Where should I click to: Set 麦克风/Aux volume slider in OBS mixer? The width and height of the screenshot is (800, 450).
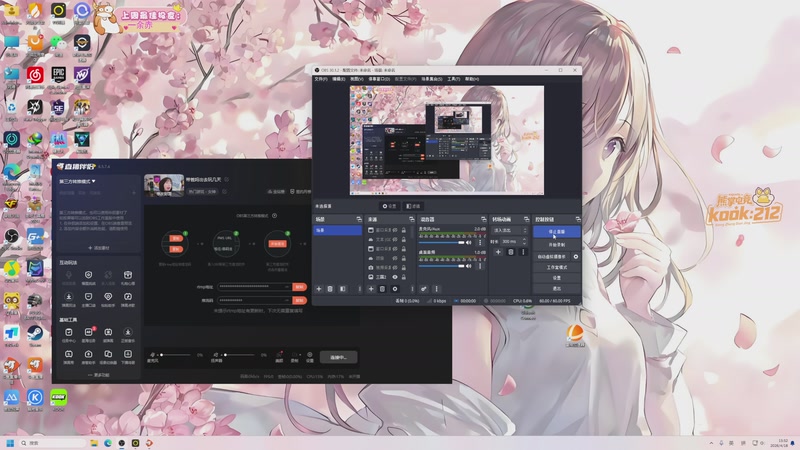pyautogui.click(x=441, y=242)
